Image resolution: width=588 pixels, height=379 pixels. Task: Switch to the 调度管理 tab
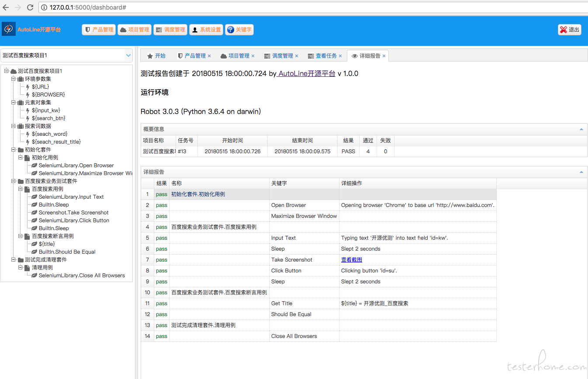[x=281, y=56]
